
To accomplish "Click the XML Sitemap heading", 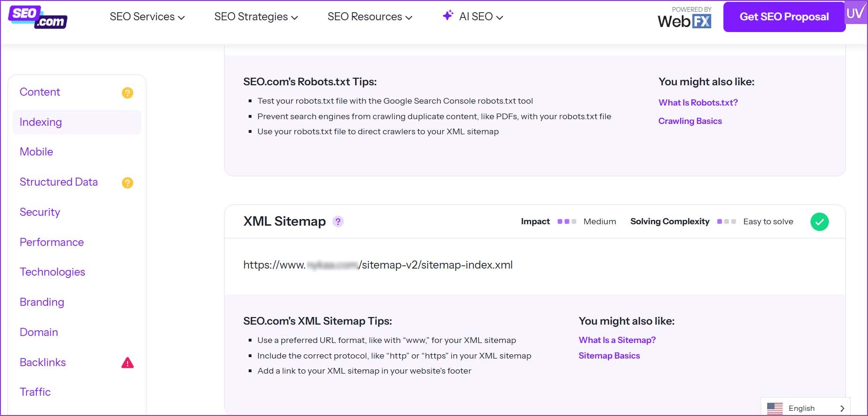I will click(284, 221).
